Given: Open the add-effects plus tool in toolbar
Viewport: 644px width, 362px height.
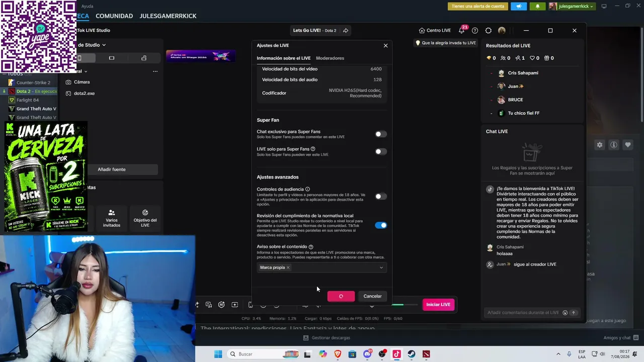Looking at the screenshot, I should (x=234, y=305).
